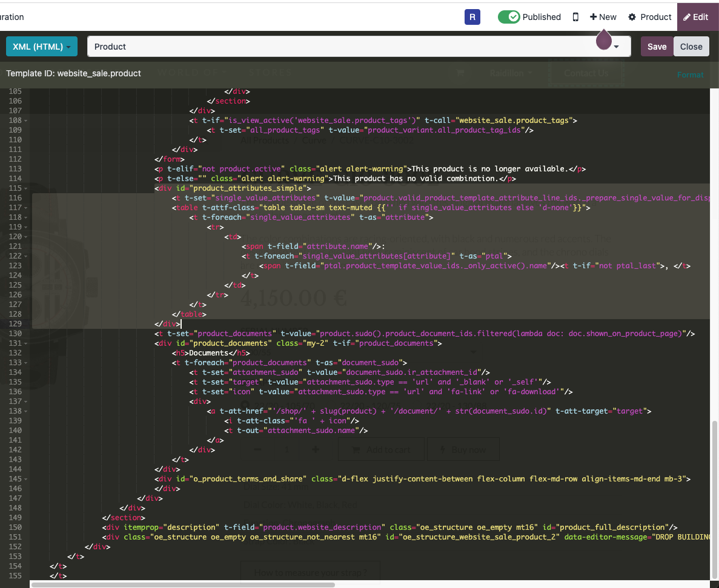The width and height of the screenshot is (719, 588).
Task: Collapse the product_documents div fold at line 131
Action: [x=25, y=343]
